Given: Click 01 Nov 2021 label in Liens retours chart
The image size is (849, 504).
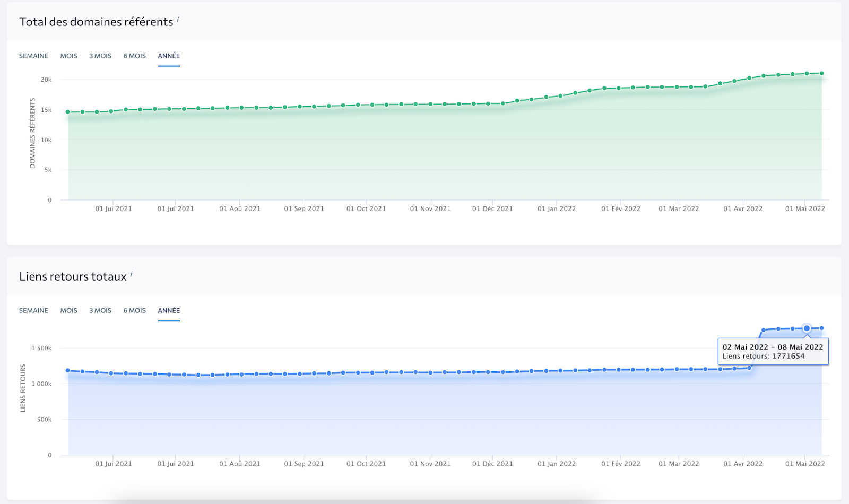Looking at the screenshot, I should [430, 464].
